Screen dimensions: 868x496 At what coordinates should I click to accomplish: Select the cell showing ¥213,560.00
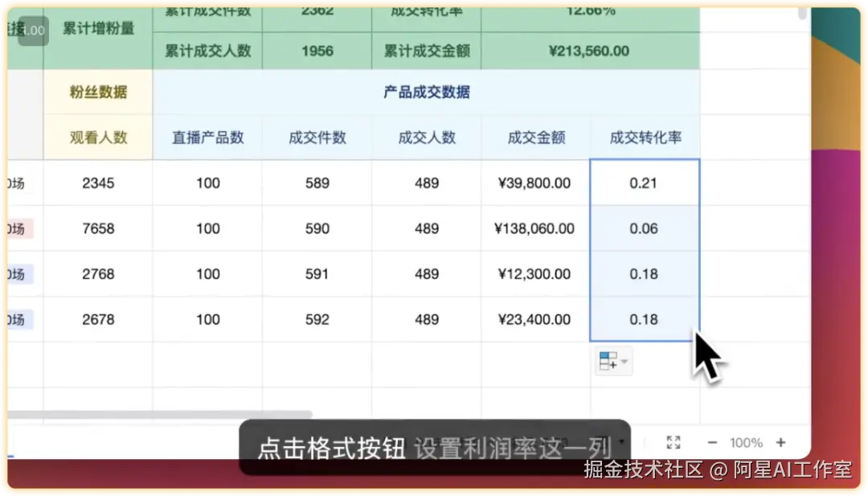591,51
